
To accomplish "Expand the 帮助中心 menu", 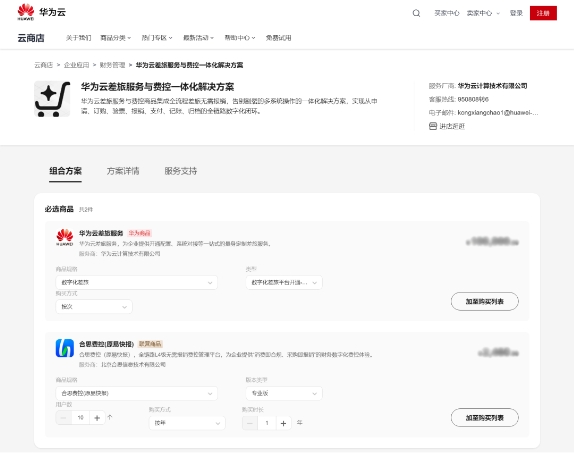I will pos(240,38).
